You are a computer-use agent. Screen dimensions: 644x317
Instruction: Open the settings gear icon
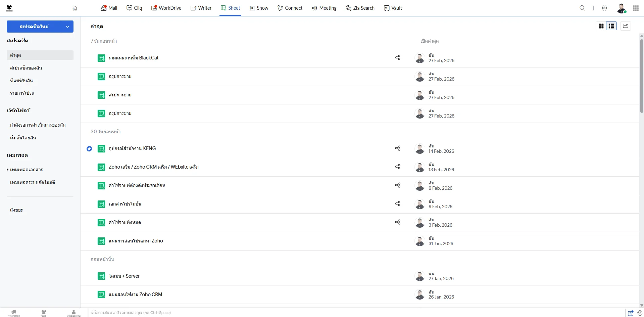tap(604, 8)
